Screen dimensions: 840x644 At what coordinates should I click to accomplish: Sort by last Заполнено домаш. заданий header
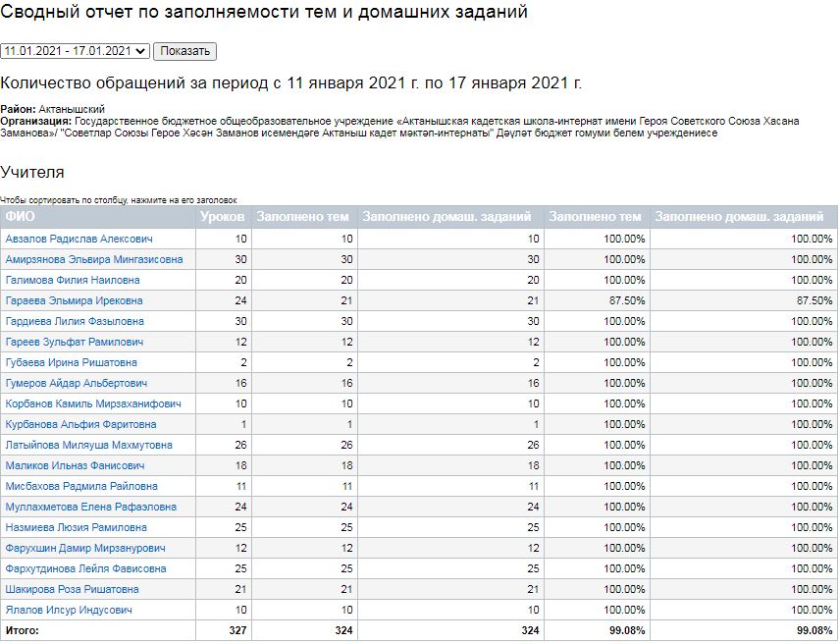point(739,217)
